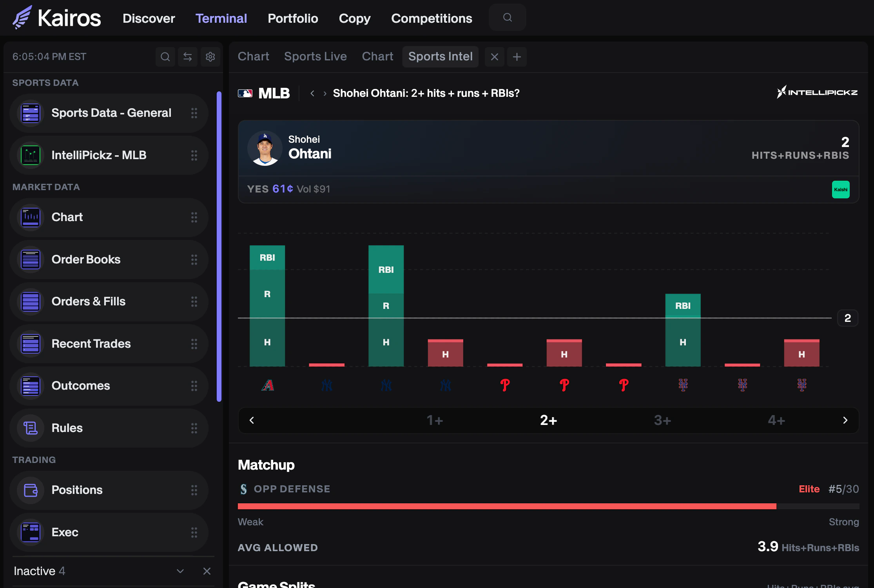Image resolution: width=874 pixels, height=588 pixels.
Task: Click the sidebar search icon
Action: point(165,57)
